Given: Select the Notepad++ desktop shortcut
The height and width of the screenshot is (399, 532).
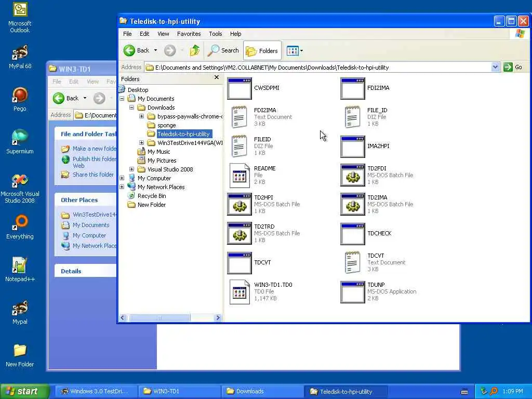Looking at the screenshot, I should point(20,270).
